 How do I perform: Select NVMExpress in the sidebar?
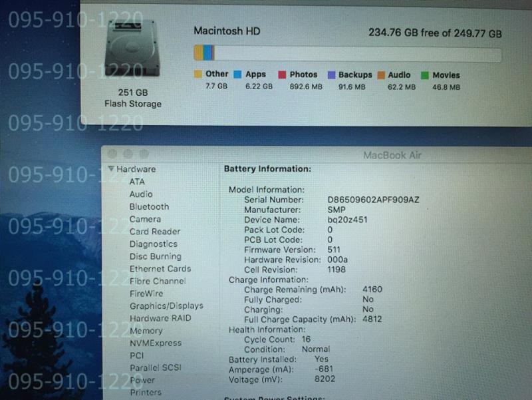[x=156, y=343]
